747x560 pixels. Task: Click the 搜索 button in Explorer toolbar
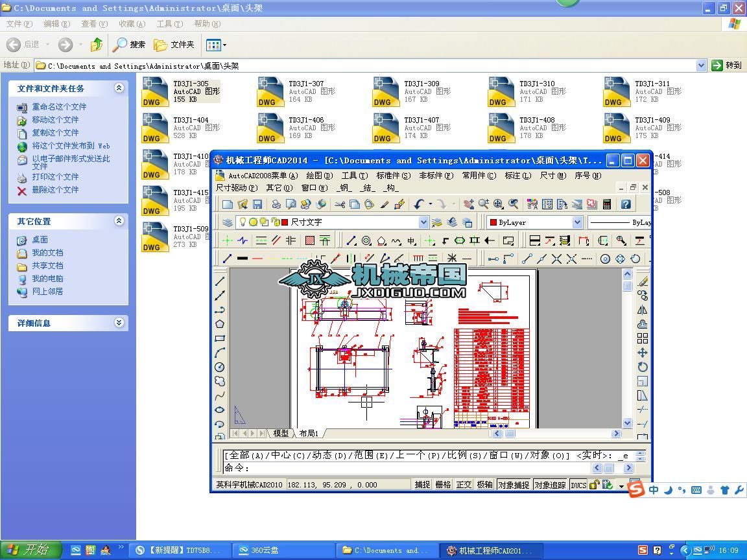coord(129,45)
